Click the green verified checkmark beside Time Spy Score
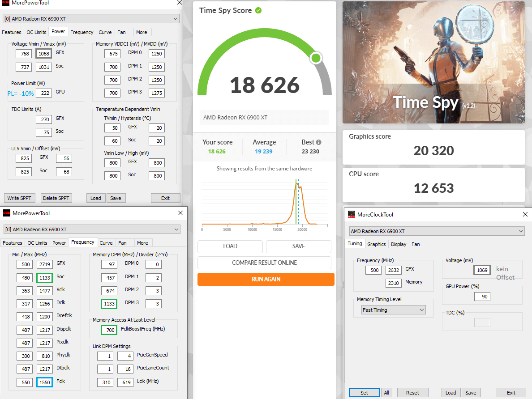 pos(258,10)
